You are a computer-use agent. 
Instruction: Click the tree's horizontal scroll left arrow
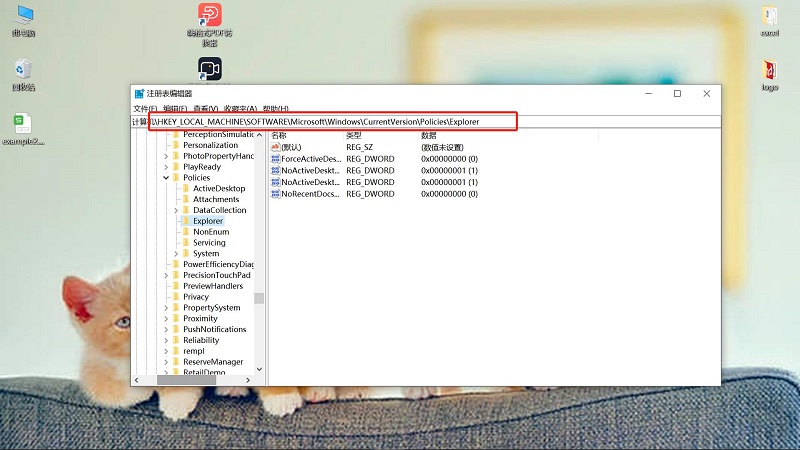[x=136, y=380]
